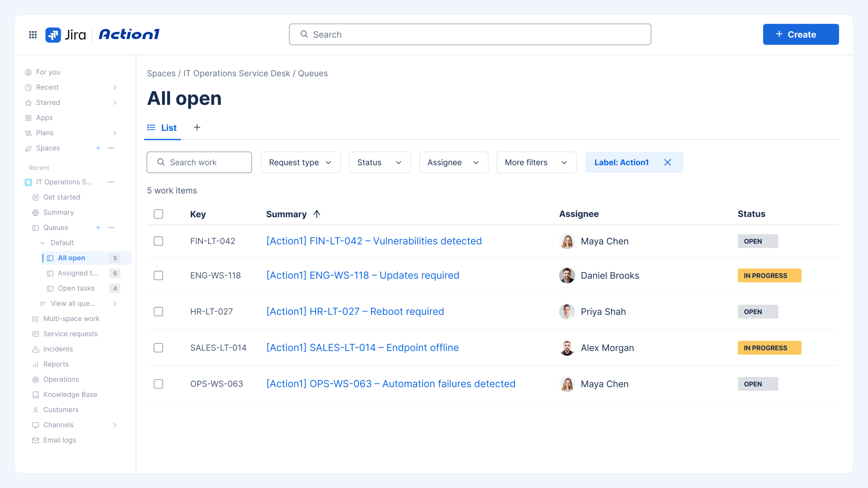
Task: Add a new view with plus icon beside List
Action: [197, 127]
